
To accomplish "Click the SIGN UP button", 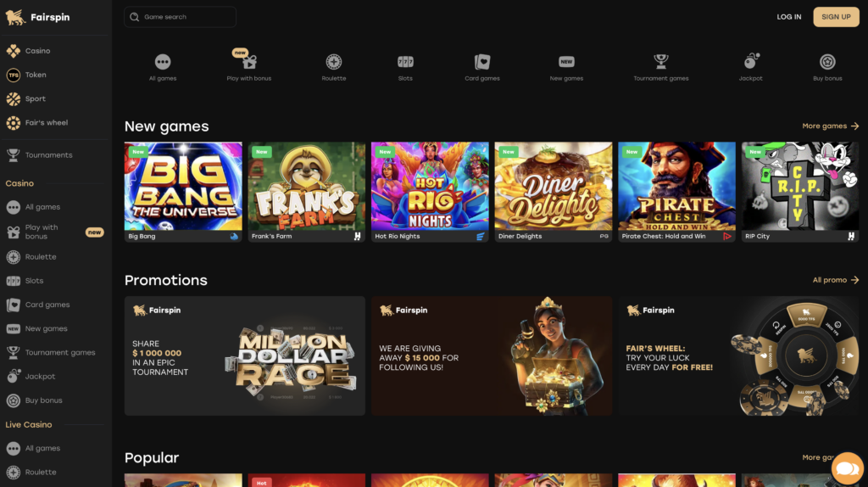I will coord(836,17).
